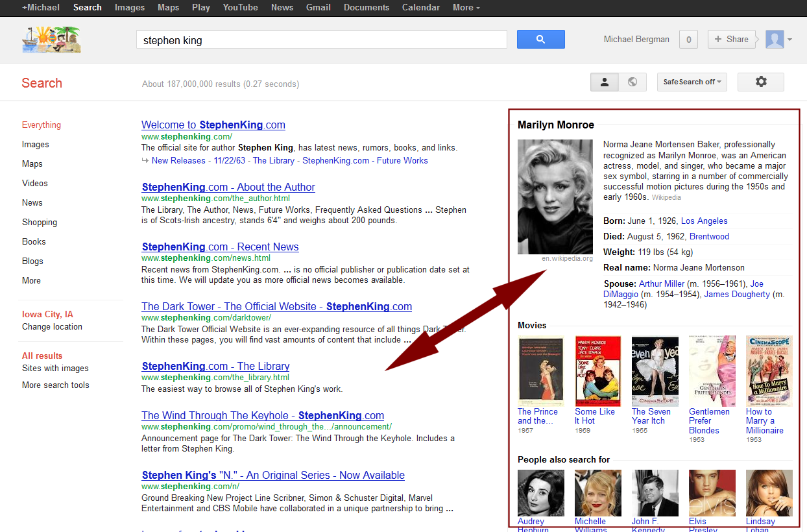Open The Prince and the... movie poster

click(541, 371)
